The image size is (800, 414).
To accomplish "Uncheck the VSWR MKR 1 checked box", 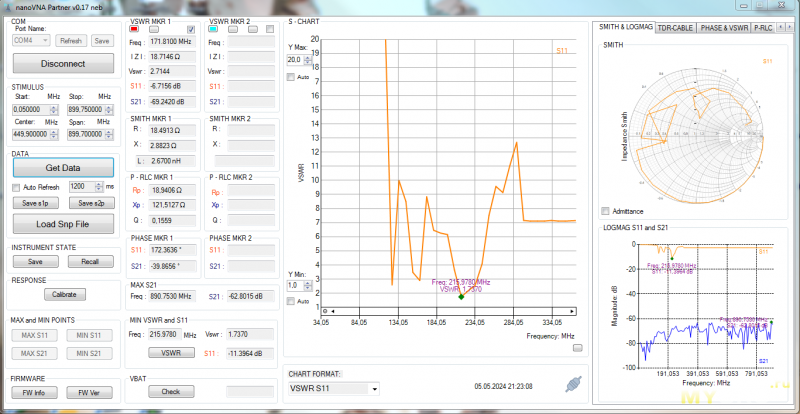I will point(191,30).
